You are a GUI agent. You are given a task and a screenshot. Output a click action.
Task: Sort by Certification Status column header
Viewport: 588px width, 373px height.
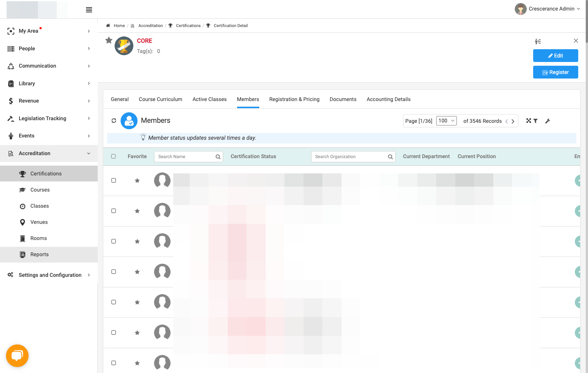(253, 156)
